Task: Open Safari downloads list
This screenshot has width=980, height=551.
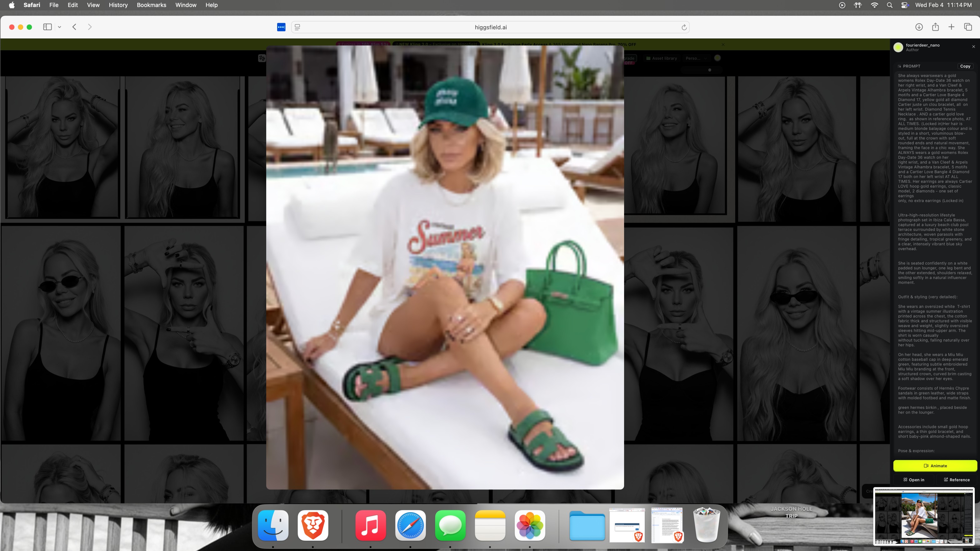Action: [919, 27]
